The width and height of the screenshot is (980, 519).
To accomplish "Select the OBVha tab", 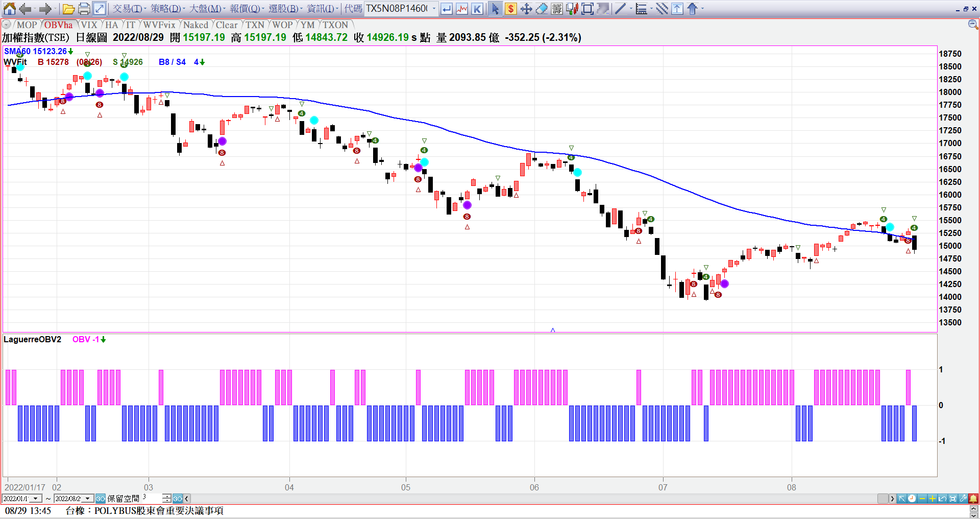I will 58,25.
